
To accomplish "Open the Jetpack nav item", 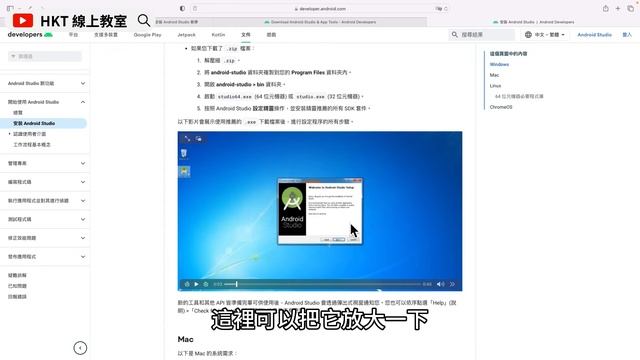I will (x=187, y=35).
